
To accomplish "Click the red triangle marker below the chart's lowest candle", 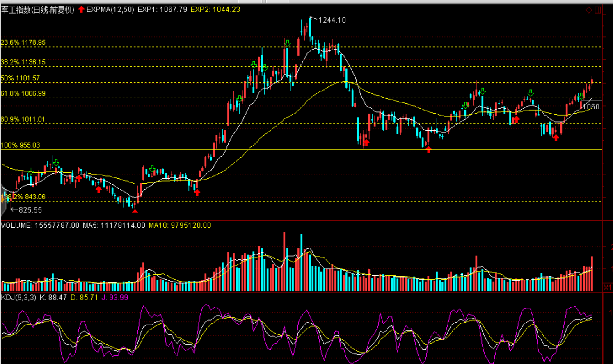I will tap(135, 211).
